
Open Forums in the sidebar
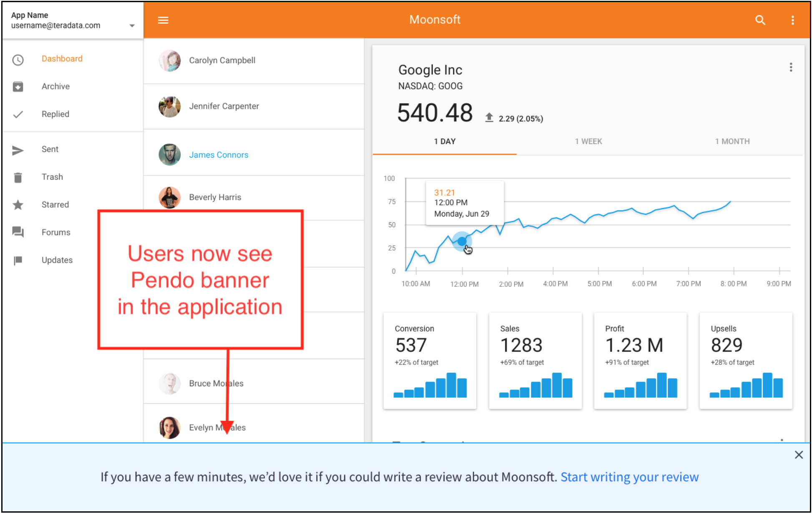(56, 232)
